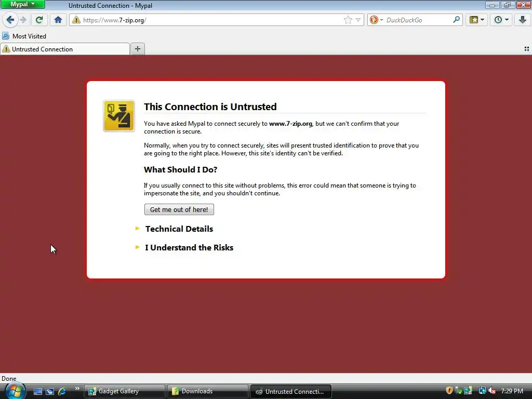Click the 7:29 PM clock
532x399 pixels.
tap(512, 391)
